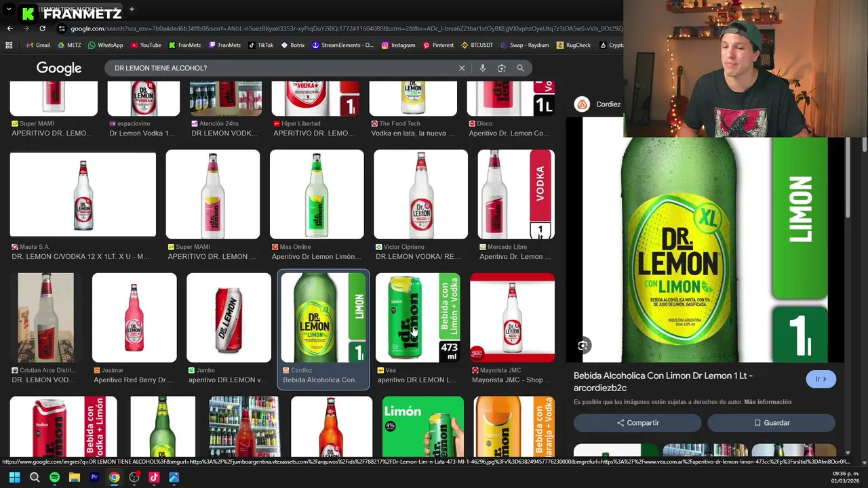Open the Mauta S.A. Dr. Lemon thumbnail
This screenshot has width=868, height=488.
(x=83, y=195)
